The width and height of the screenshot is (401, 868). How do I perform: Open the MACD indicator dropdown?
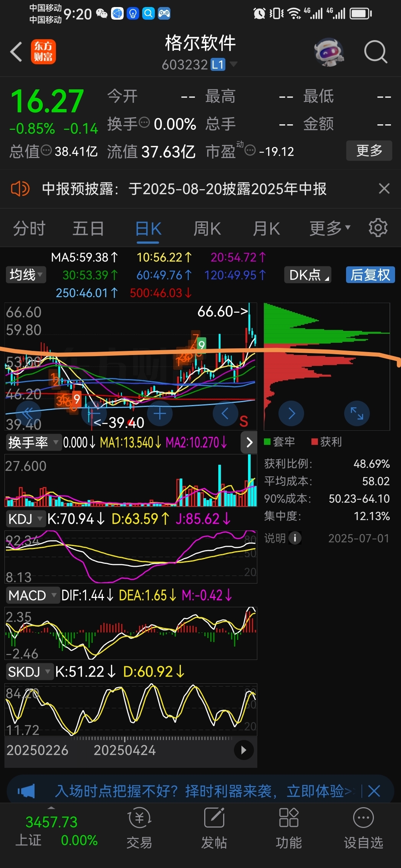click(33, 595)
